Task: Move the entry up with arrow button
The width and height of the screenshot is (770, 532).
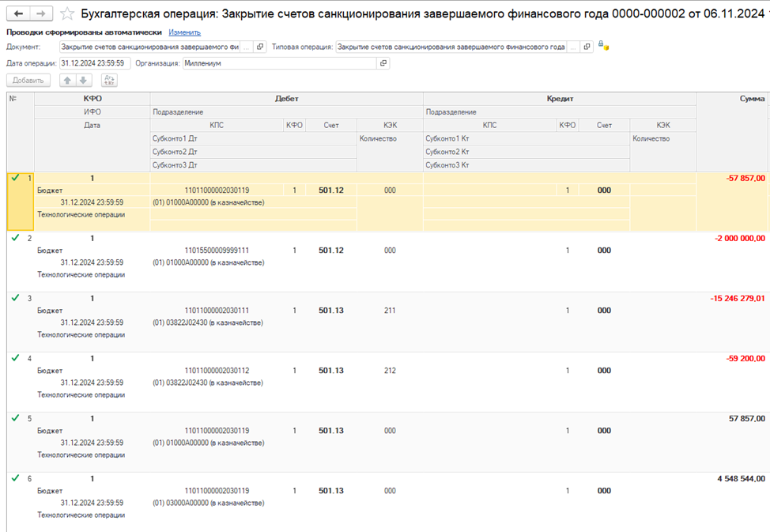Action: pos(68,81)
